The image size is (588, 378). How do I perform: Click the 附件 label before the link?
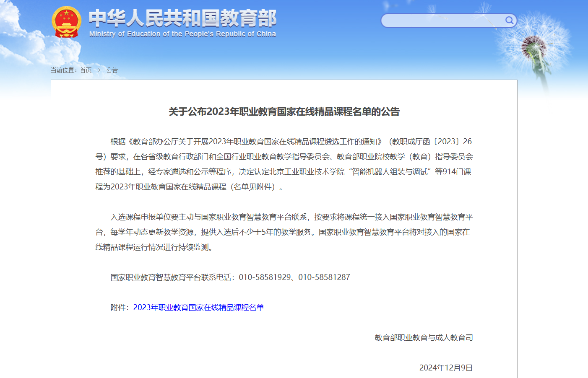(x=119, y=308)
